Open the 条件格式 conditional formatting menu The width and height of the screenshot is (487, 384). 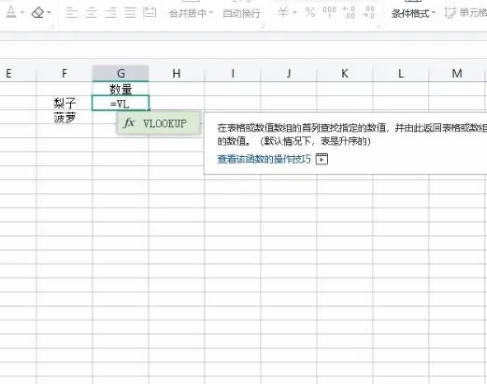[x=413, y=13]
